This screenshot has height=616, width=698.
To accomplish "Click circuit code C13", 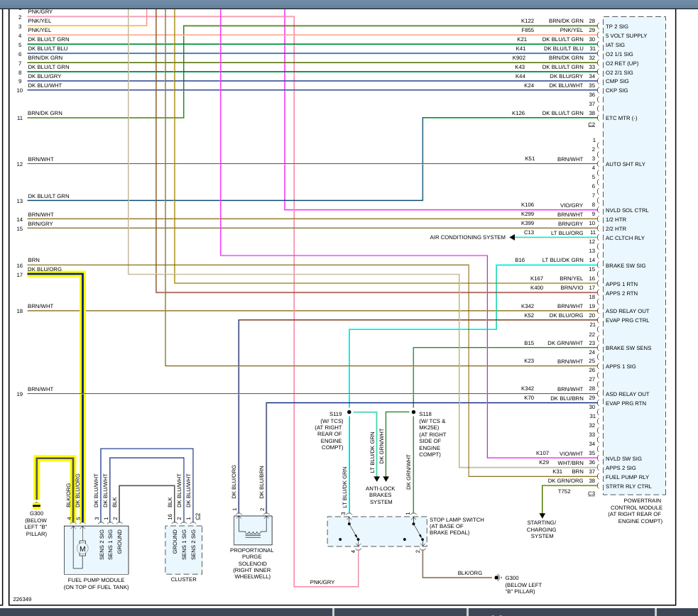I will pos(529,233).
